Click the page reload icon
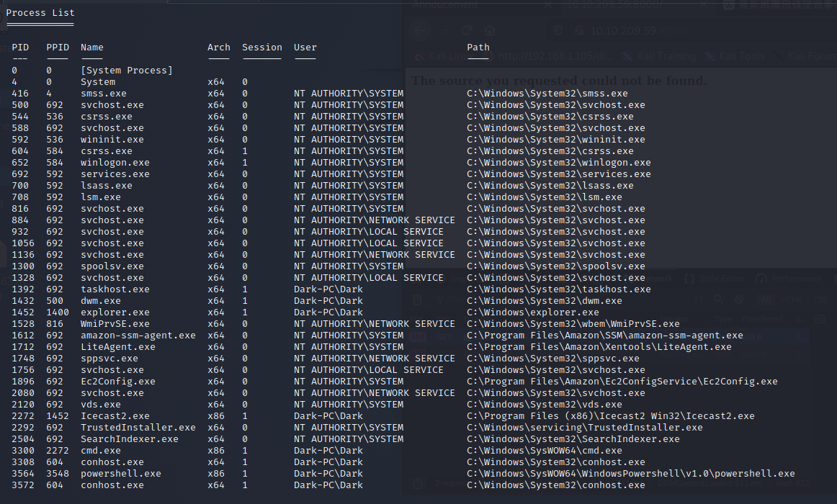Viewport: 837px width, 504px height. coord(467,31)
